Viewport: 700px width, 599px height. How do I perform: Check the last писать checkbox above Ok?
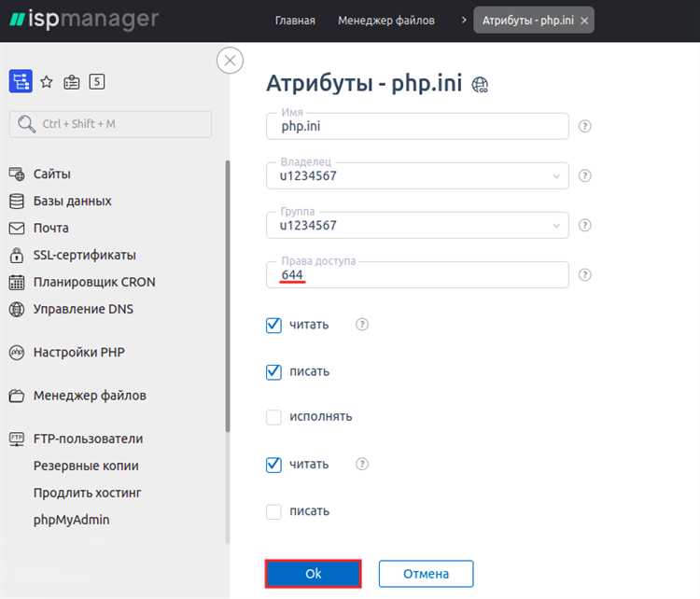click(x=273, y=511)
